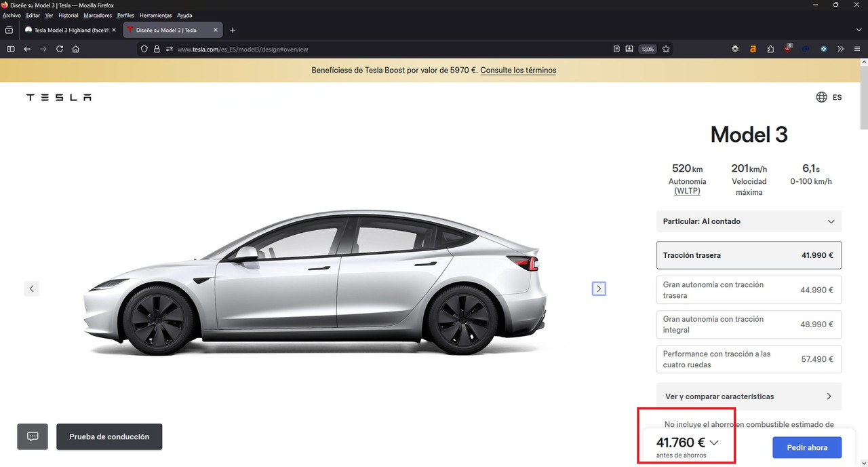The height and width of the screenshot is (467, 868).
Task: Close the Diseñe su Model 3 tab
Action: 216,30
